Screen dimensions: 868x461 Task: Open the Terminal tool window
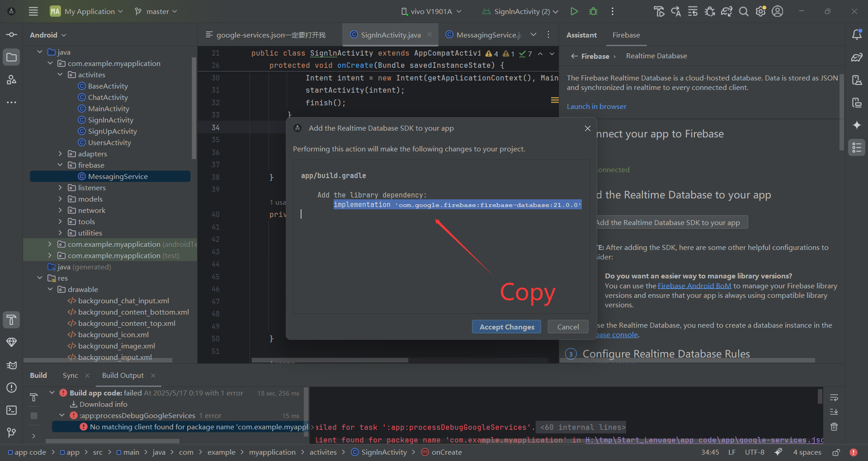[12, 410]
